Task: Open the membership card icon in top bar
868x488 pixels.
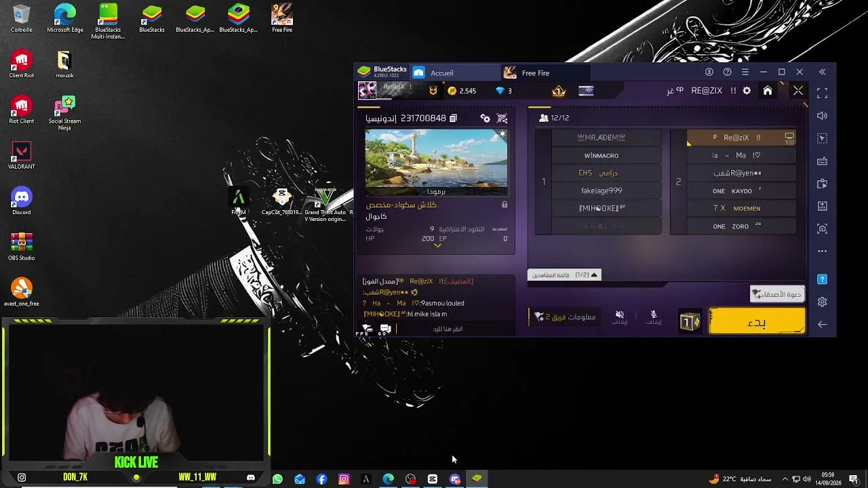Action: click(x=587, y=91)
